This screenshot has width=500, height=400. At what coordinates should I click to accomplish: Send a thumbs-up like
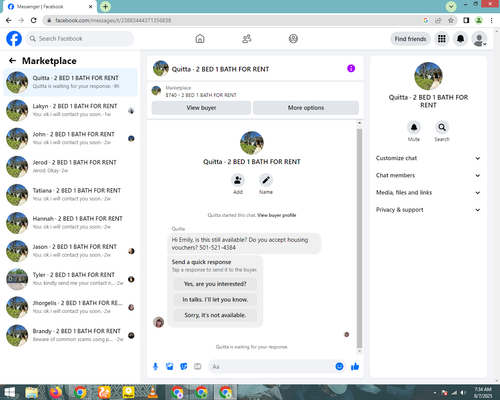pyautogui.click(x=355, y=367)
